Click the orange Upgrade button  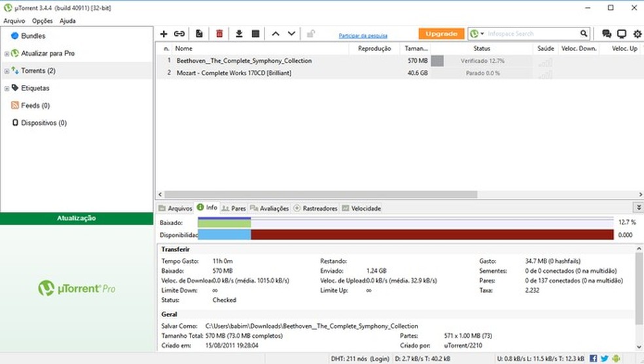point(442,33)
